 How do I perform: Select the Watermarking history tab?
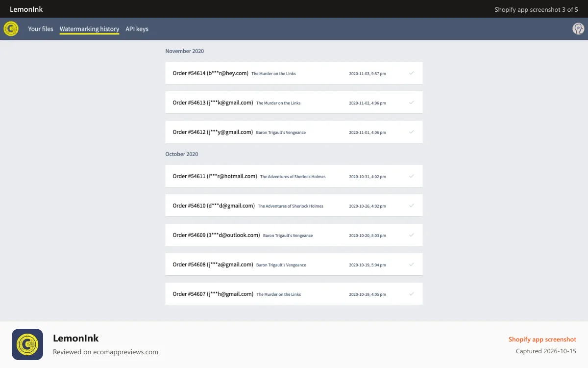pos(89,29)
